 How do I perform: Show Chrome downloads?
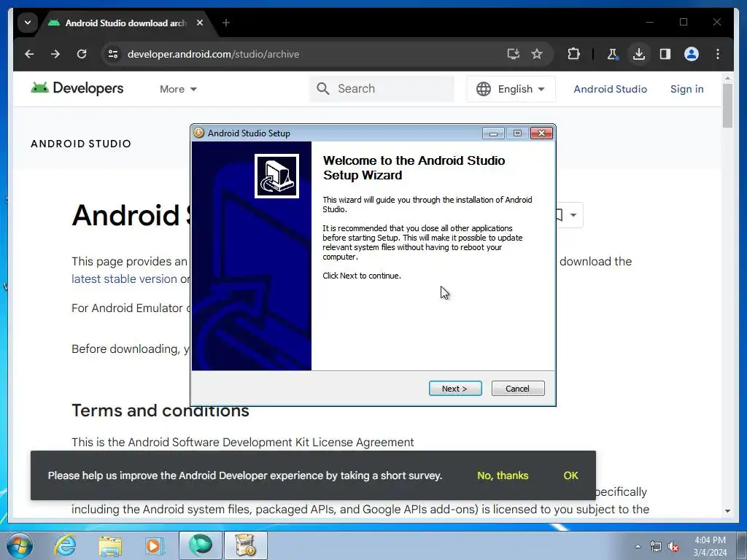[639, 54]
